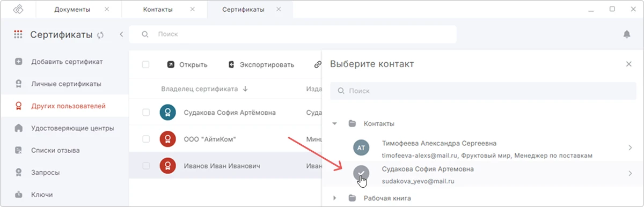
Task: Open notifications bell
Action: click(x=626, y=34)
